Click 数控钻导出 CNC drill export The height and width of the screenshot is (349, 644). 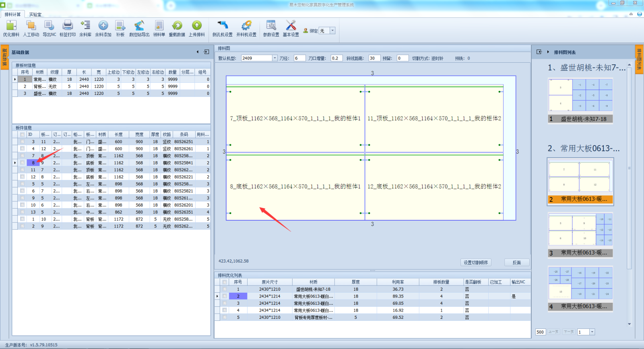139,29
